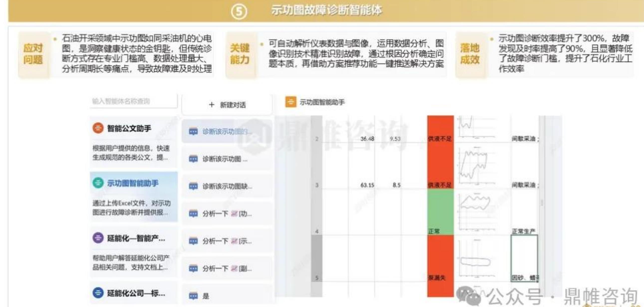Click the blue icon of 延能化公司—标...

(x=98, y=293)
